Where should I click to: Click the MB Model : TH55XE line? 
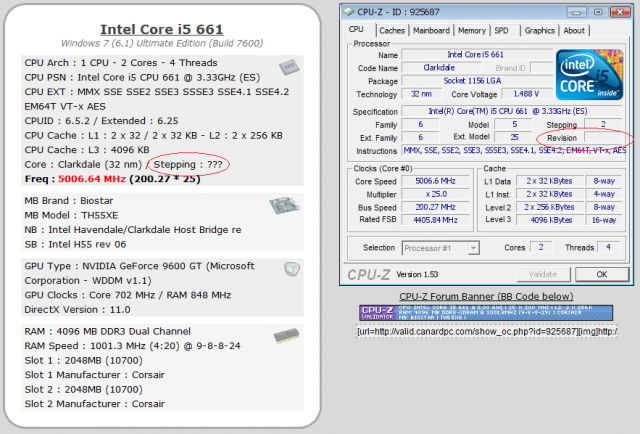(x=71, y=215)
